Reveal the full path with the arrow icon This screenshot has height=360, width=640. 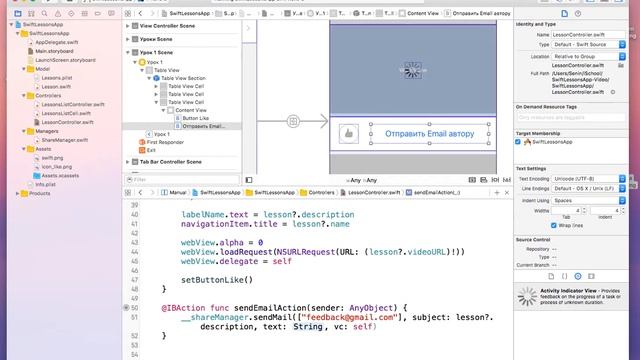613,92
